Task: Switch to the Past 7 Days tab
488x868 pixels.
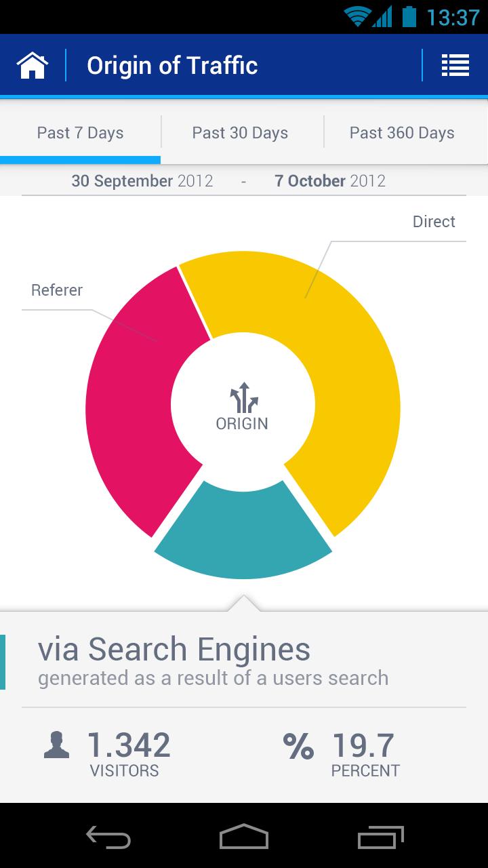Action: point(79,133)
